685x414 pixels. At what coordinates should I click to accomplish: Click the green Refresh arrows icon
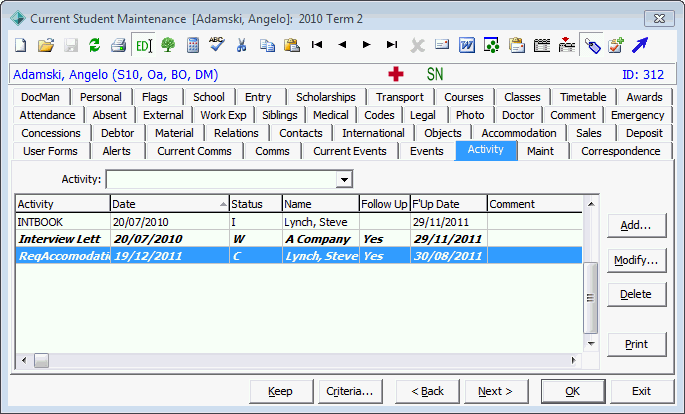(x=94, y=45)
